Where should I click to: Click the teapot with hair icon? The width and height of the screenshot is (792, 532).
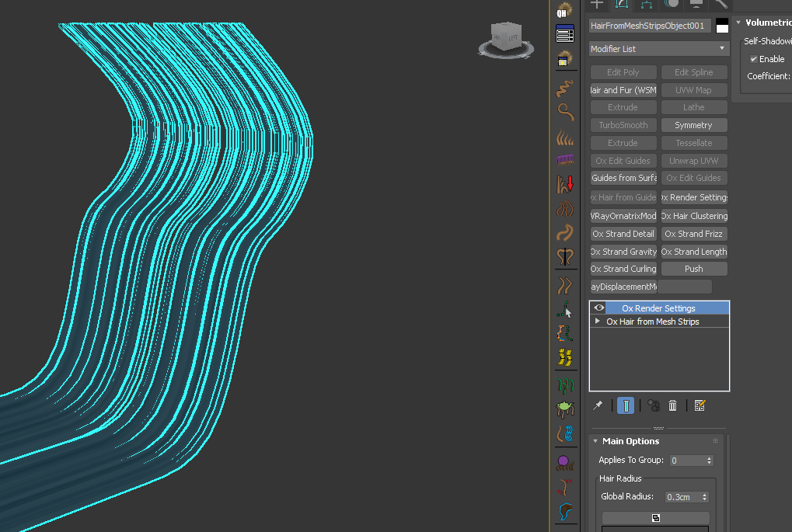[x=565, y=409]
